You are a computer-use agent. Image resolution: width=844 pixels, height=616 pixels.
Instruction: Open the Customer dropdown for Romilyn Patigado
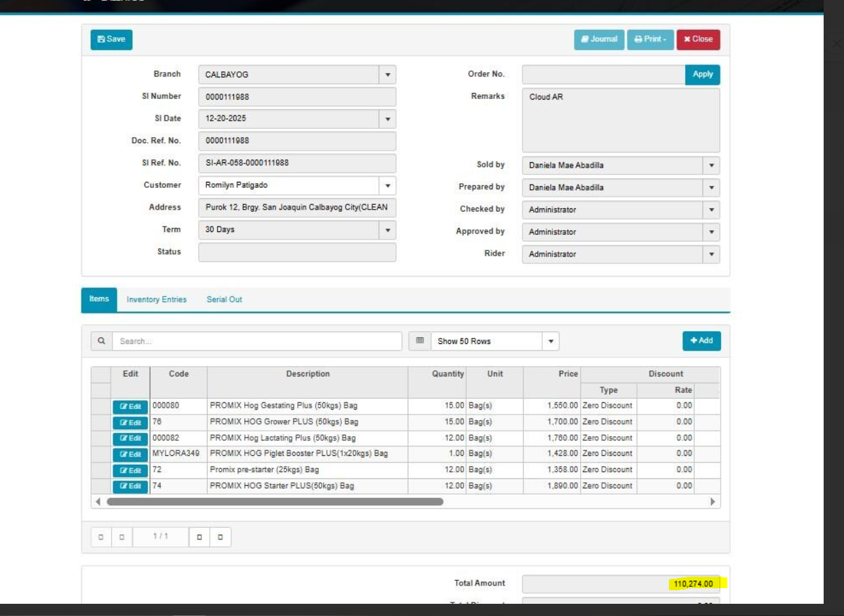click(387, 185)
